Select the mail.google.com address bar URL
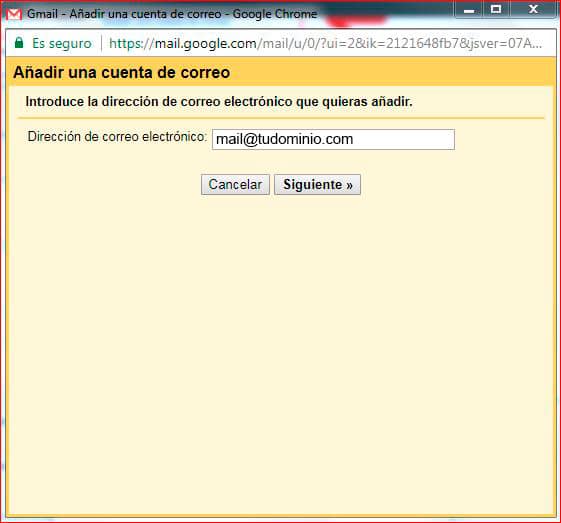561x523 pixels. [x=325, y=43]
